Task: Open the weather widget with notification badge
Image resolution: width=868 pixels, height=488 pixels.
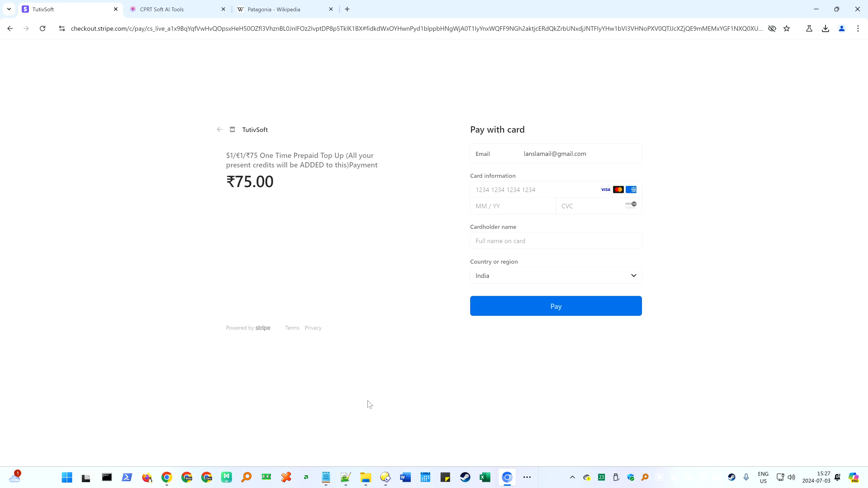Action: click(x=15, y=476)
